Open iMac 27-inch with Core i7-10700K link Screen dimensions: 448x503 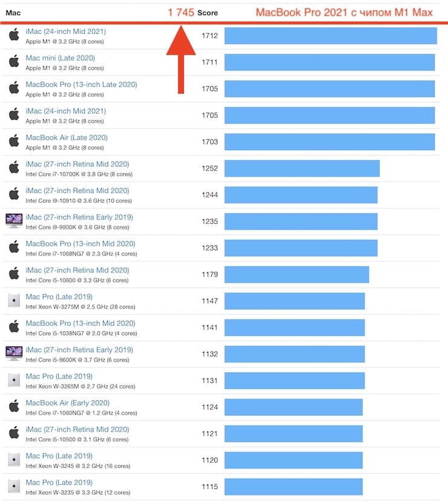(77, 164)
